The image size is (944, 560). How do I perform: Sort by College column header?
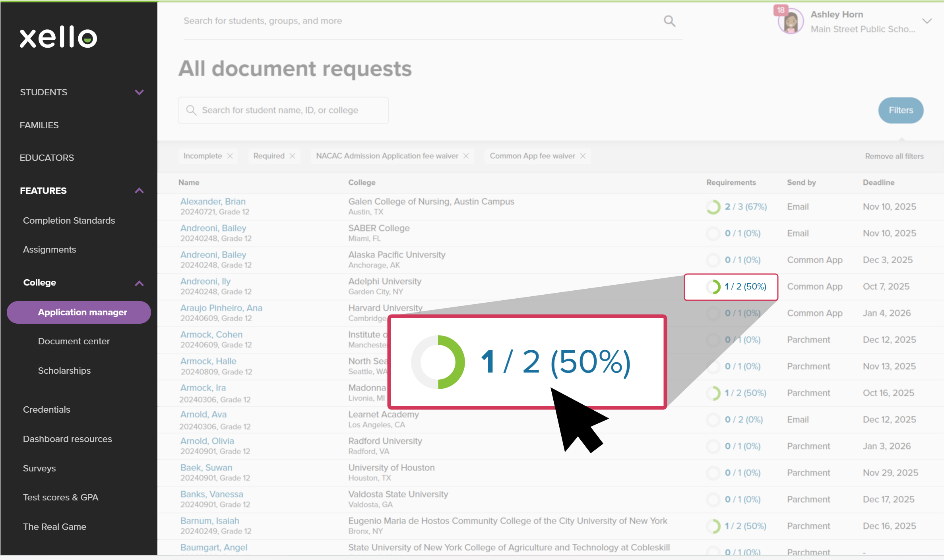[362, 182]
